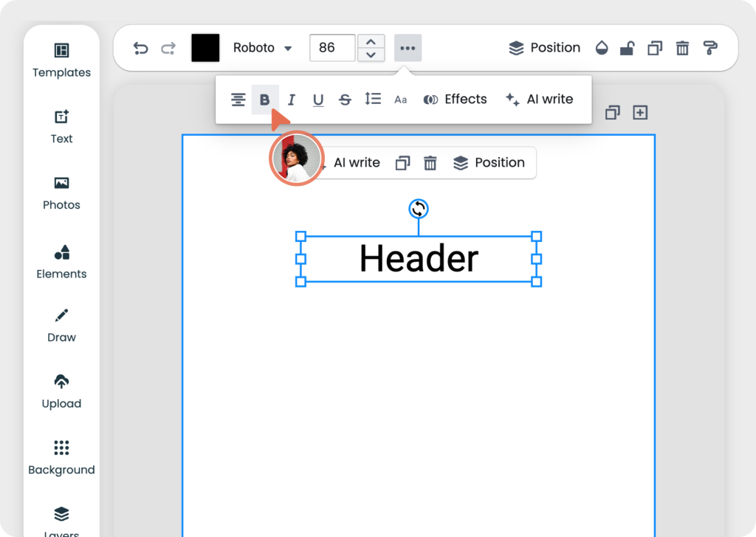Open the Position menu in top toolbar
The image size is (756, 537).
(545, 48)
